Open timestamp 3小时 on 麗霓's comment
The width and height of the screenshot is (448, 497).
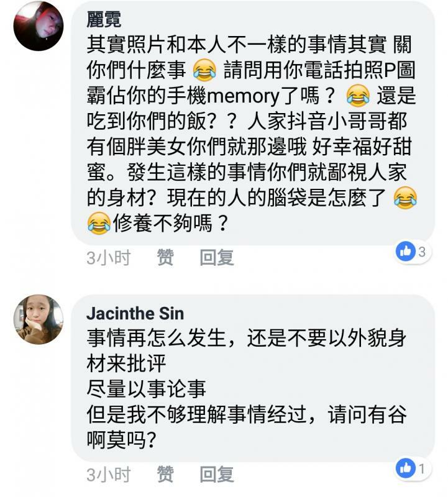[109, 257]
